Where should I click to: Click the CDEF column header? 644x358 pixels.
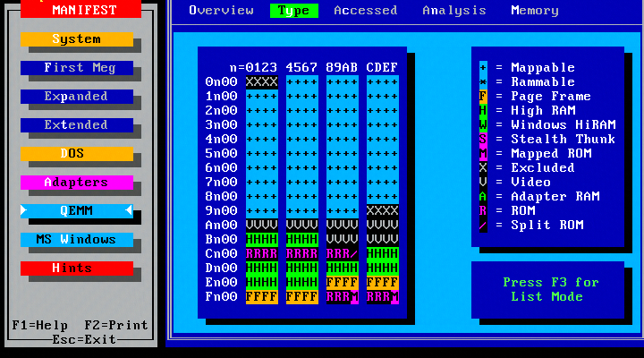point(383,67)
